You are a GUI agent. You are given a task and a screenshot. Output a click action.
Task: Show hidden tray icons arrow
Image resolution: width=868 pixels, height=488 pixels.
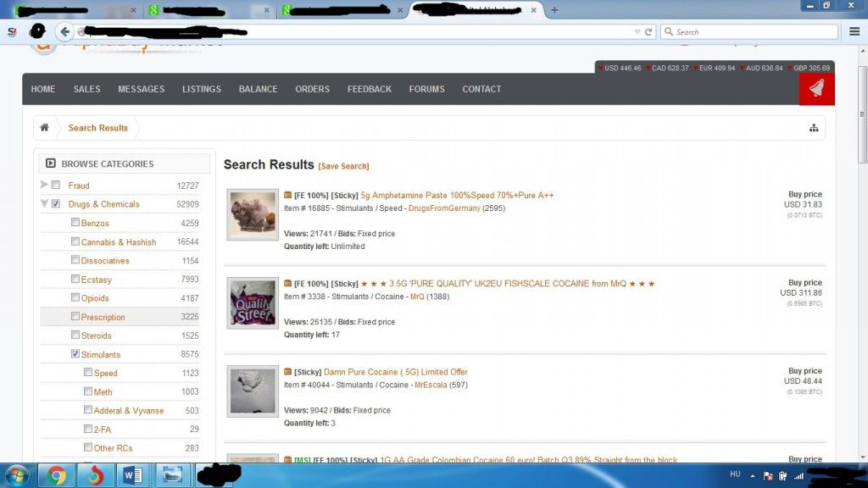click(753, 476)
